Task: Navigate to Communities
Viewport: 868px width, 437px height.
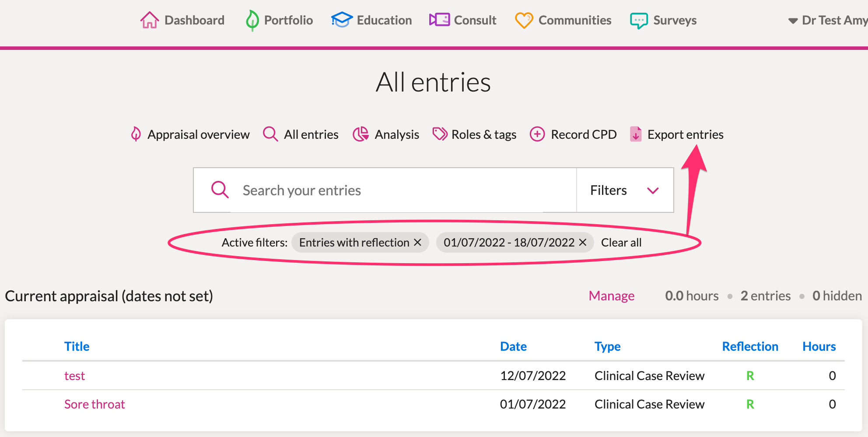Action: [563, 20]
